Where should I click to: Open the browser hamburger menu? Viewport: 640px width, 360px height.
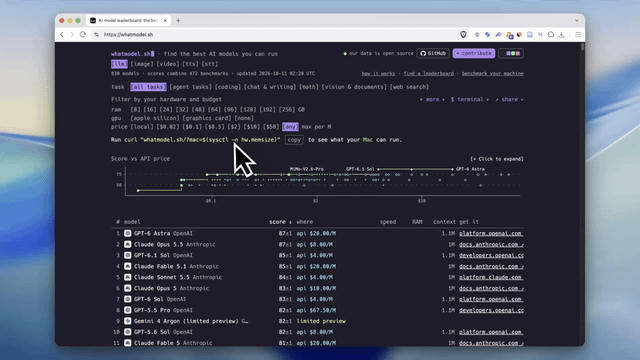[578, 35]
